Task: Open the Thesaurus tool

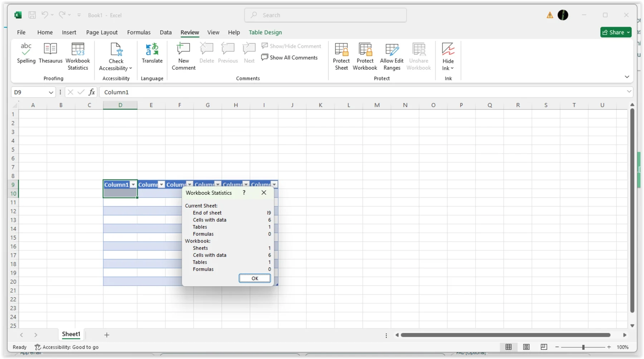Action: tap(50, 53)
